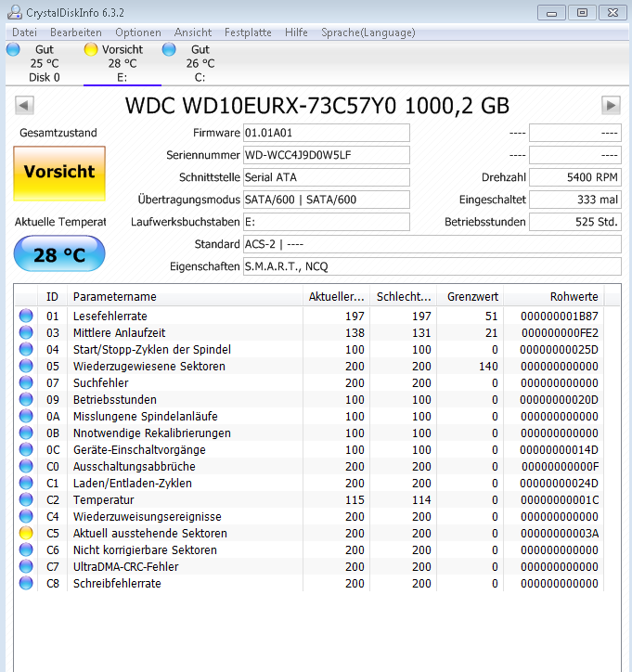Click status orb of Ausschaltungsabbrüche row
Viewport: 632px width, 672px height.
(x=26, y=466)
